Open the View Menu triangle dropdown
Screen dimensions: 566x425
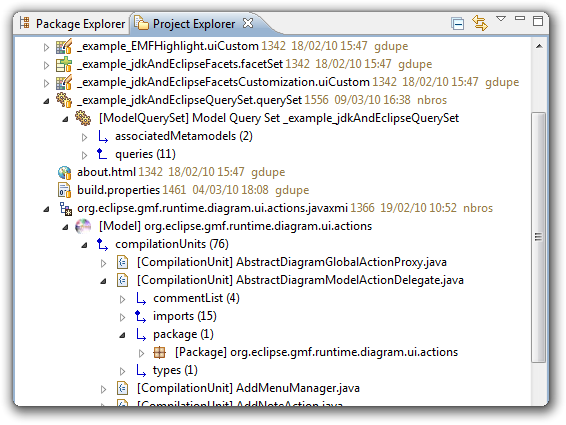[501, 18]
